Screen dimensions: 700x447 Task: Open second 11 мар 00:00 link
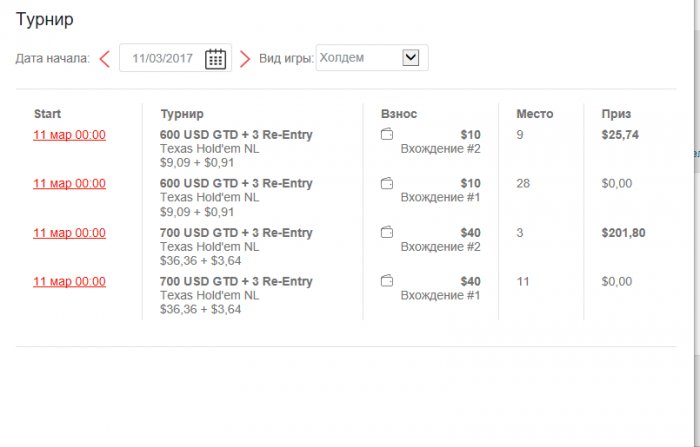(69, 183)
